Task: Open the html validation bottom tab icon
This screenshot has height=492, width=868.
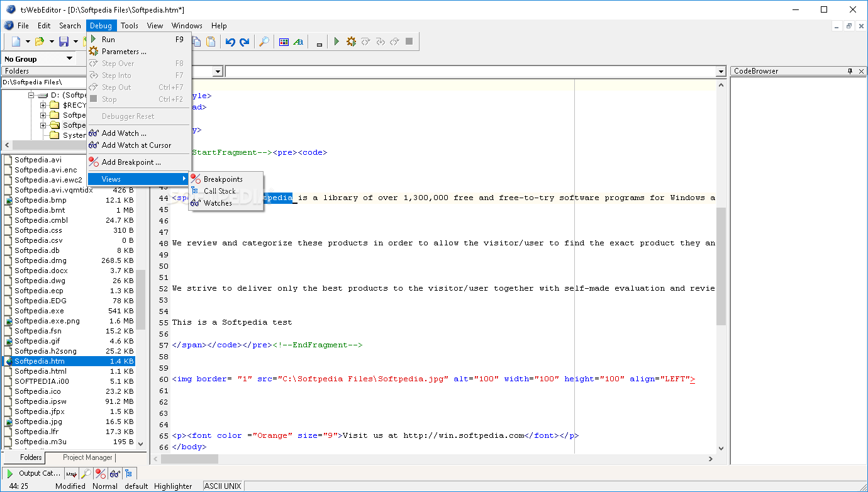Action: [x=72, y=473]
